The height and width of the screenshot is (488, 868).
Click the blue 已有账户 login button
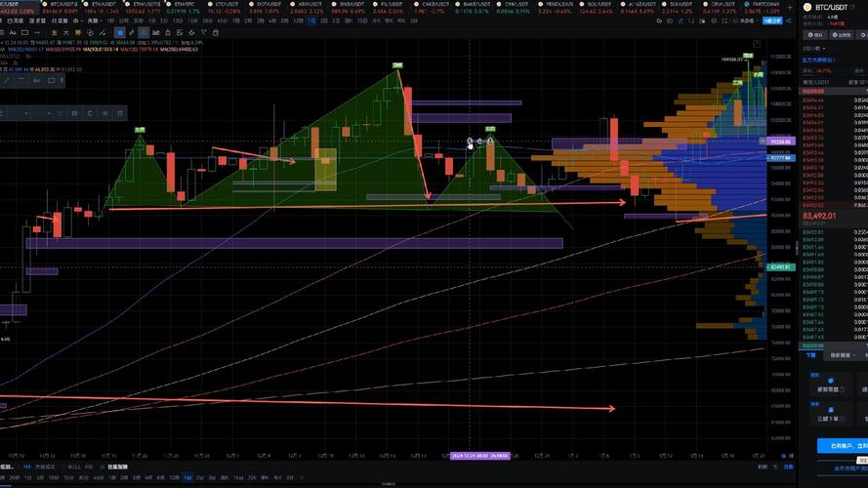[841, 445]
